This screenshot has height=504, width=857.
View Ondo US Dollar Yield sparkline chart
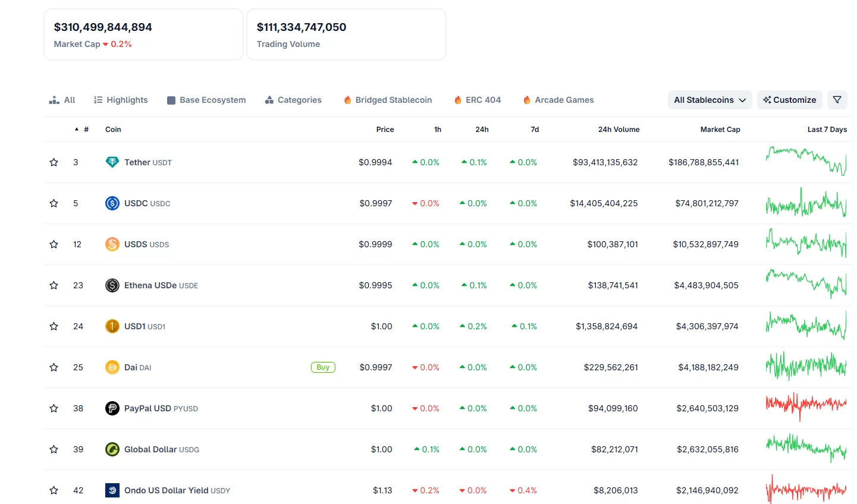click(x=806, y=490)
